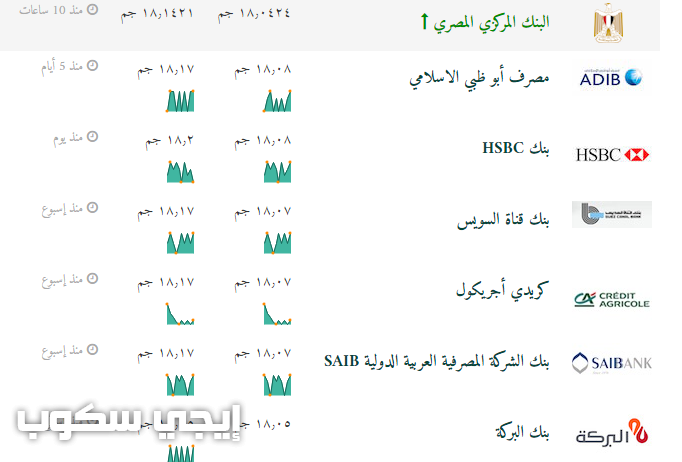Click the SAIB sell price sparkline chart
The width and height of the screenshot is (682, 462).
point(180,385)
